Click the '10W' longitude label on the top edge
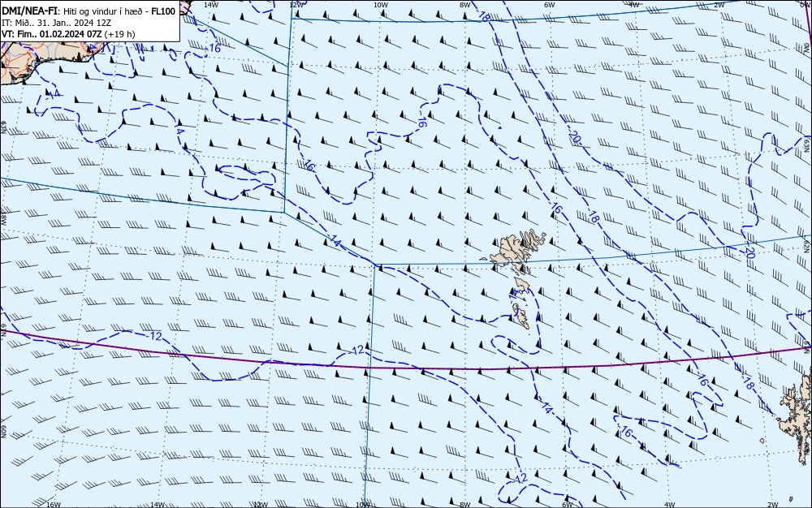This screenshot has height=508, width=812. tap(380, 5)
